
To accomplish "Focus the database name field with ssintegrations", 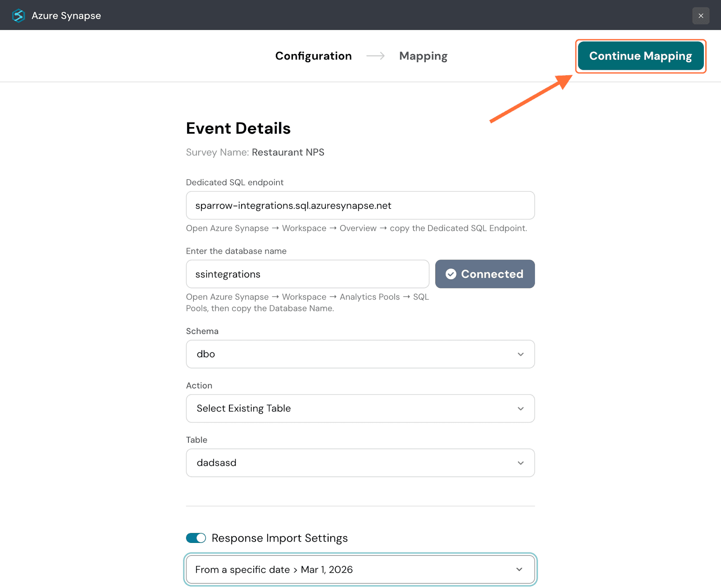I will 307,274.
